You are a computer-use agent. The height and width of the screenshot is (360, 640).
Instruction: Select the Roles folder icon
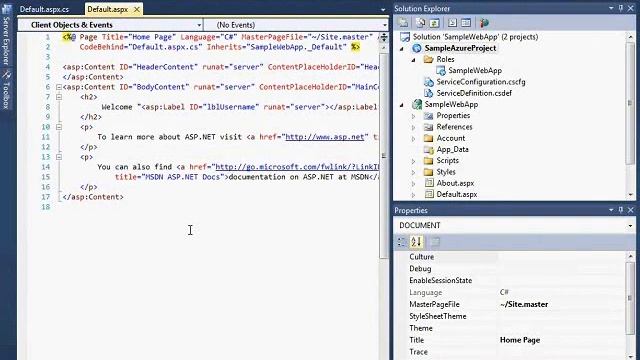click(428, 60)
